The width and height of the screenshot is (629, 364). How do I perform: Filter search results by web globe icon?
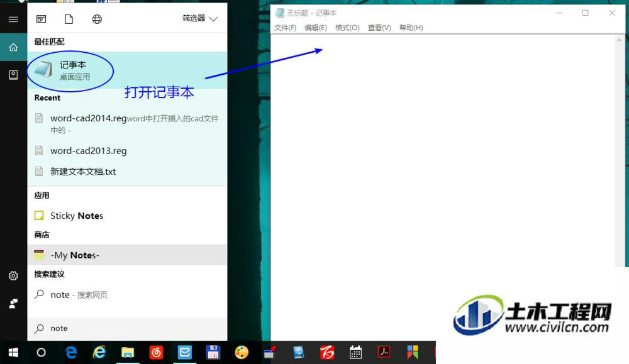coord(97,19)
